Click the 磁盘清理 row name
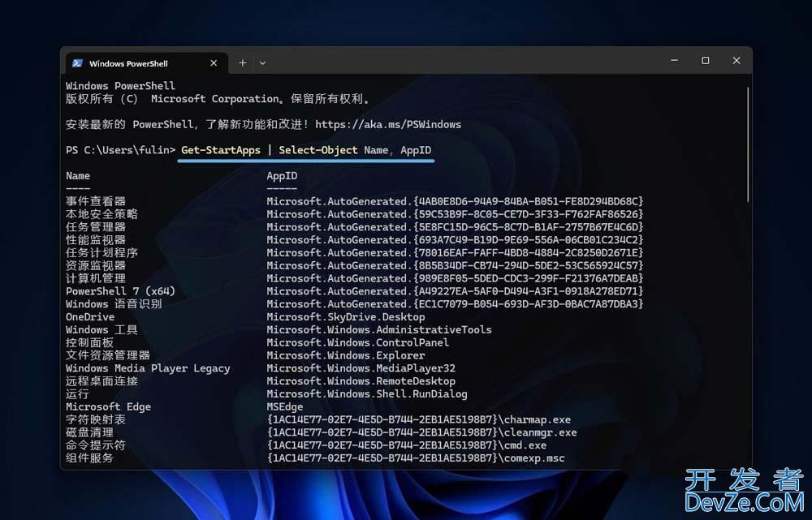Image resolution: width=812 pixels, height=520 pixels. pos(89,432)
